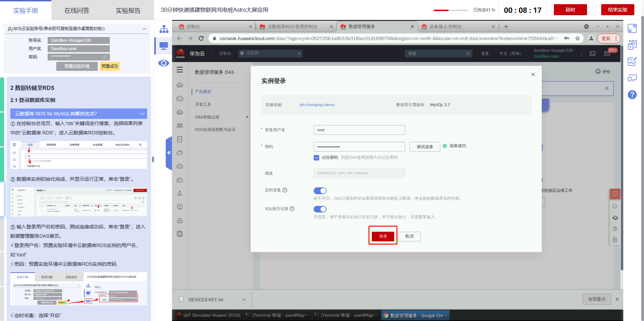Collapse the lab manual with the arrow handle
The image size is (644, 321).
coord(169,153)
